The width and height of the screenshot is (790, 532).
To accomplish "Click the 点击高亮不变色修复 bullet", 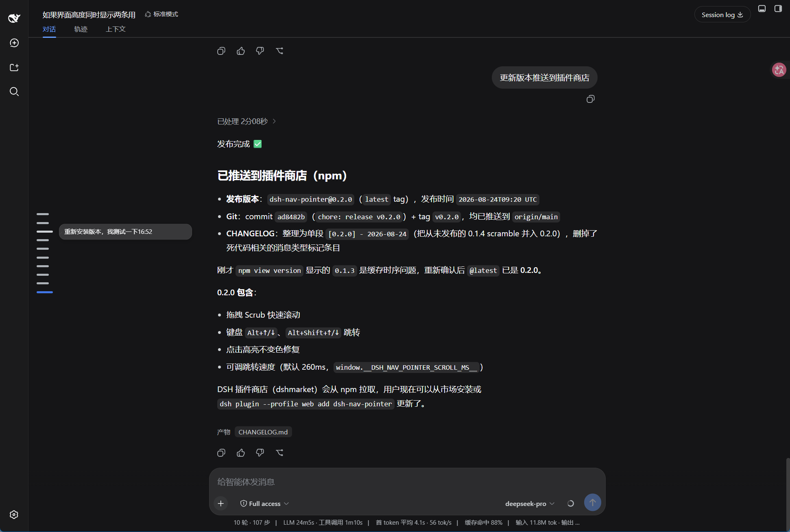I will click(x=263, y=349).
